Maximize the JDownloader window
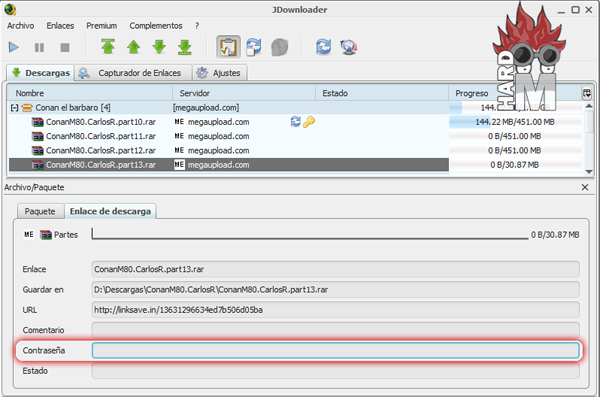Viewport: 600px width, 397px height. (x=575, y=10)
